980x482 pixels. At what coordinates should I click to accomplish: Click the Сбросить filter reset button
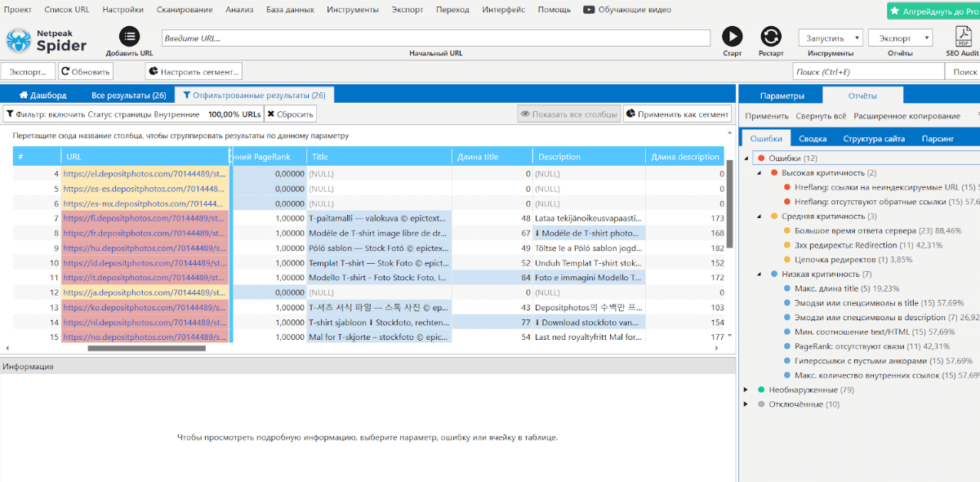(x=291, y=114)
